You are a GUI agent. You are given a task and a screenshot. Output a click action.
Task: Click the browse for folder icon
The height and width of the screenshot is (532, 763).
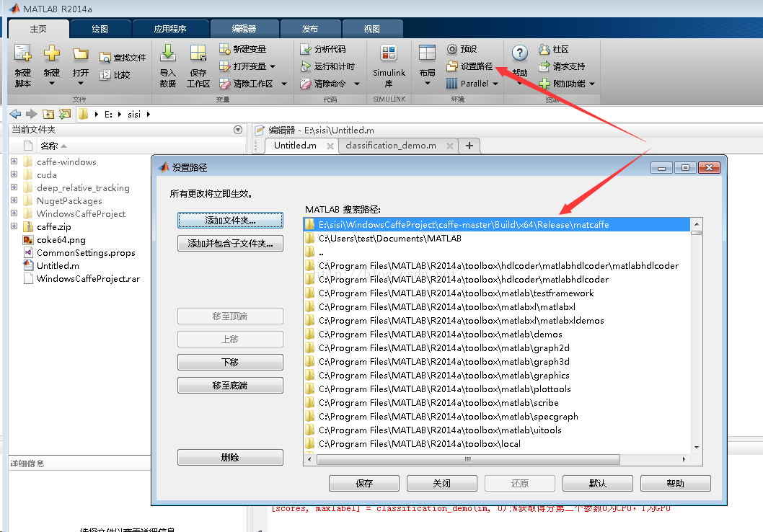click(x=65, y=115)
